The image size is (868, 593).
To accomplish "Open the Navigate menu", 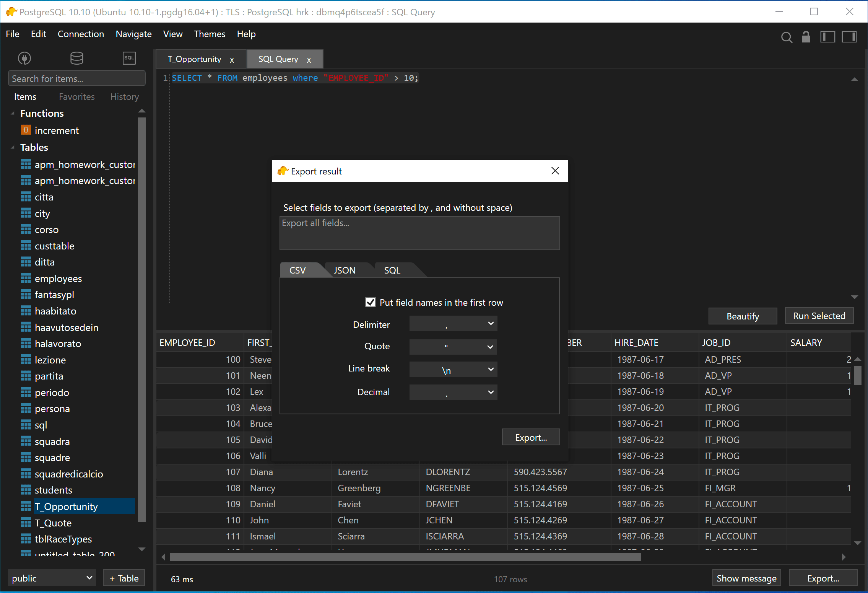I will tap(133, 34).
